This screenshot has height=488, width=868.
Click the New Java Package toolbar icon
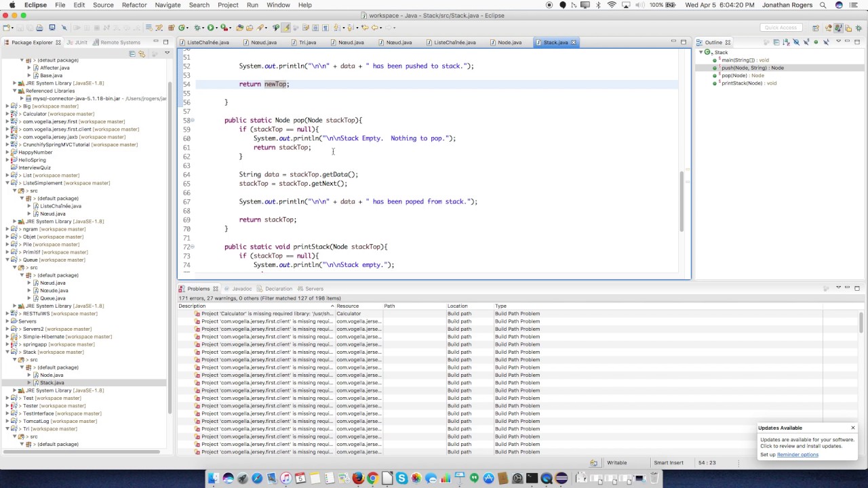click(x=171, y=28)
